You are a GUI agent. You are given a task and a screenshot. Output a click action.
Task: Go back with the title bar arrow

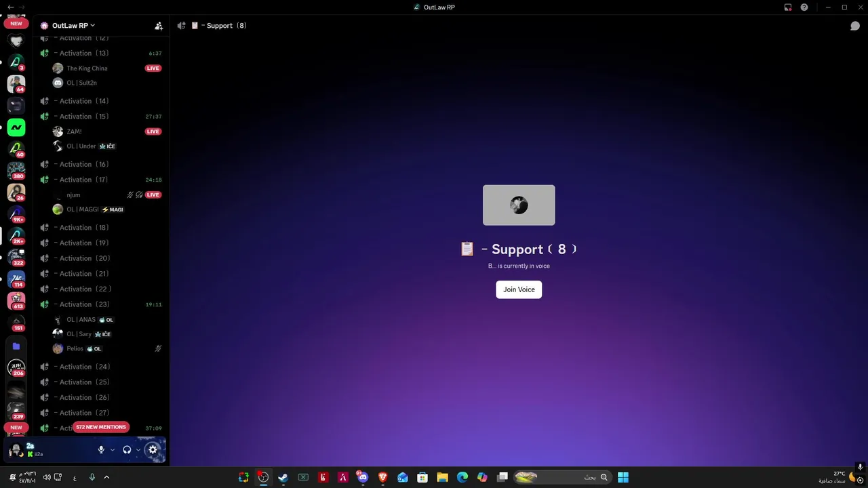10,7
